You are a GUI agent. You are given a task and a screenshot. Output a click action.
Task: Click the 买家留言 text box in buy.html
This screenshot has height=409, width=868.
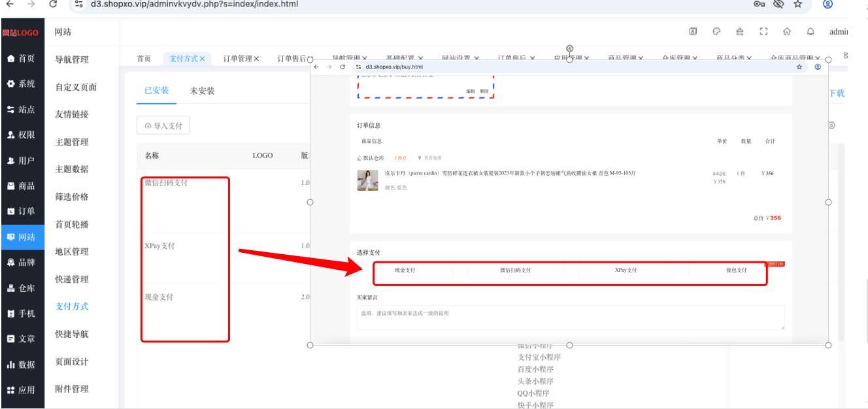[x=571, y=318]
